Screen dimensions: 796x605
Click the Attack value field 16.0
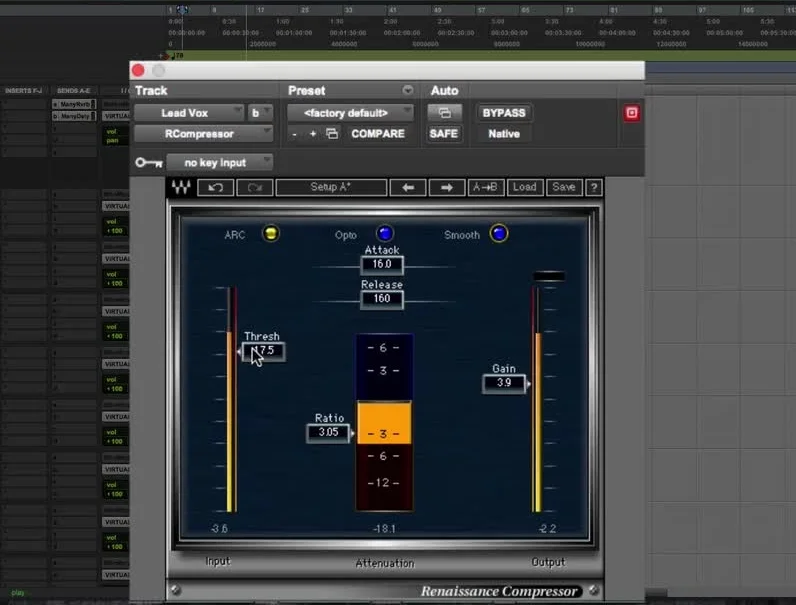tap(382, 264)
